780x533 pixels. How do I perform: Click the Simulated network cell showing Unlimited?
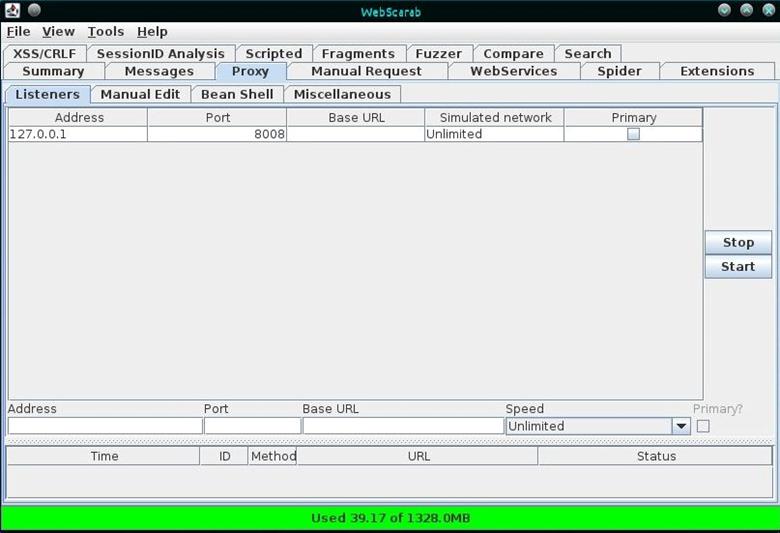pyautogui.click(x=494, y=134)
